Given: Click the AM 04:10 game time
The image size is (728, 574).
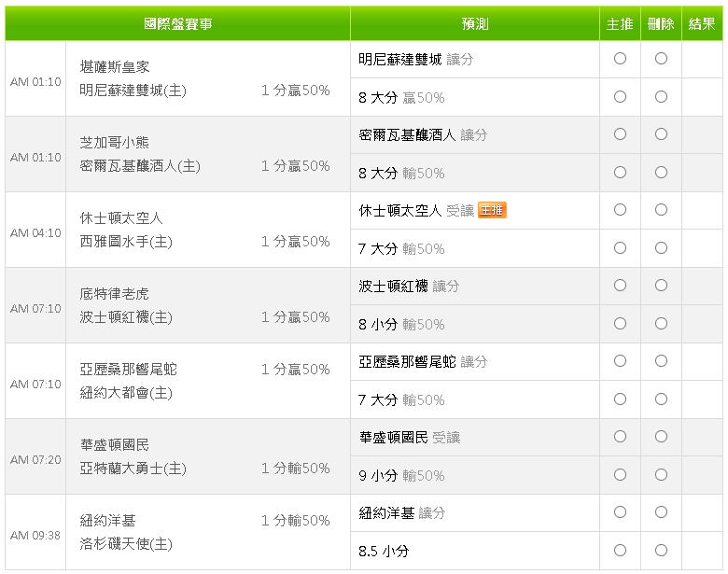Looking at the screenshot, I should tap(35, 233).
